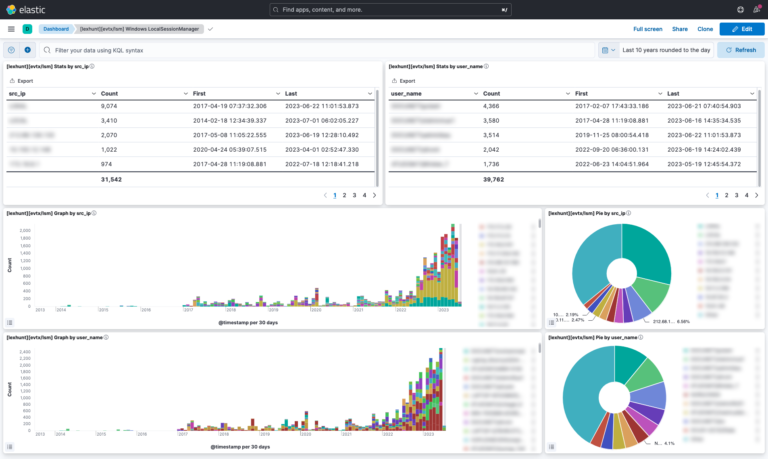Expand the user_name column header dropdown
This screenshot has width=768, height=459.
474,92
